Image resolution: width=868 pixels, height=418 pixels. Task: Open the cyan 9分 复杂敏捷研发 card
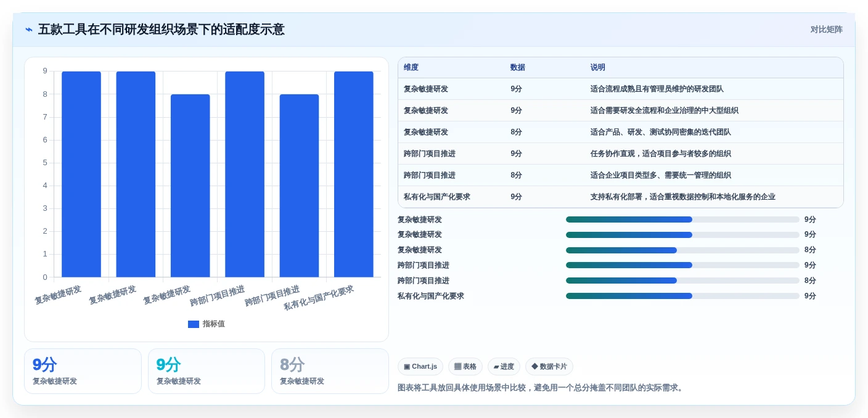point(207,371)
